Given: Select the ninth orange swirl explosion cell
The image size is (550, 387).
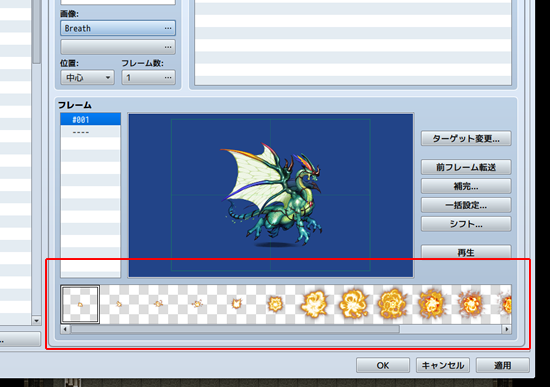Looking at the screenshot, I should coord(392,304).
